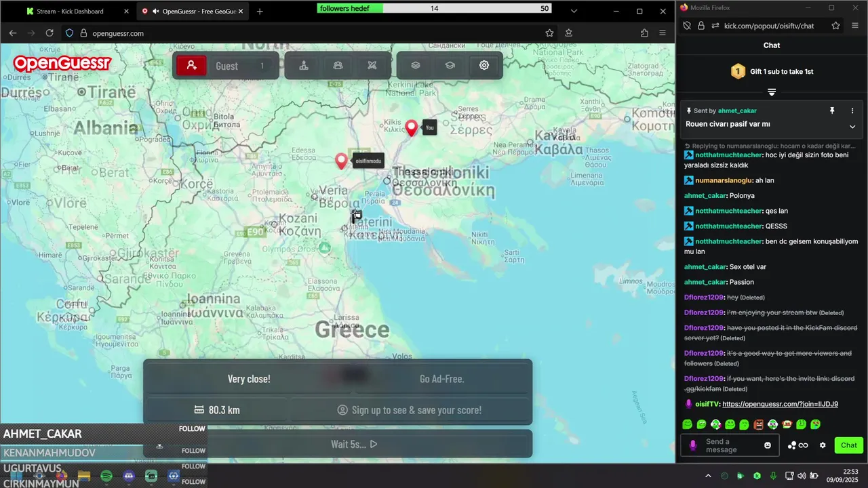This screenshot has height=488, width=868.
Task: Bookmark the Kick chat popout page
Action: click(836, 26)
